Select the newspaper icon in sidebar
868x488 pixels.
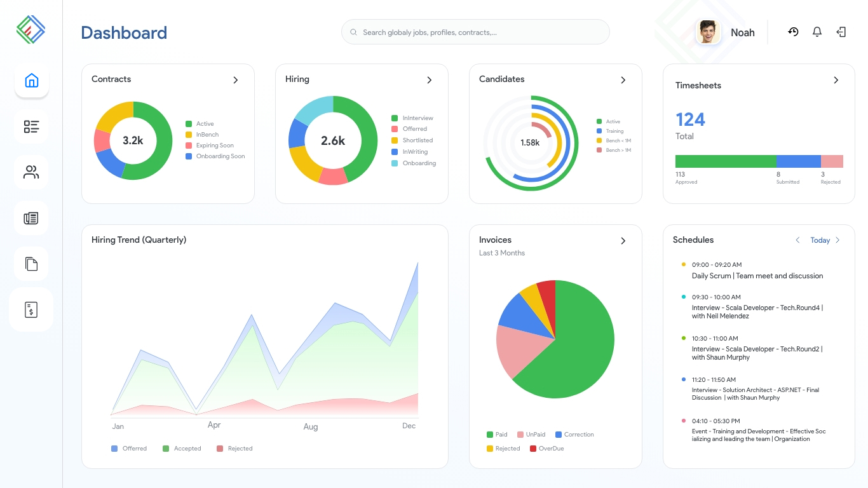pyautogui.click(x=31, y=218)
